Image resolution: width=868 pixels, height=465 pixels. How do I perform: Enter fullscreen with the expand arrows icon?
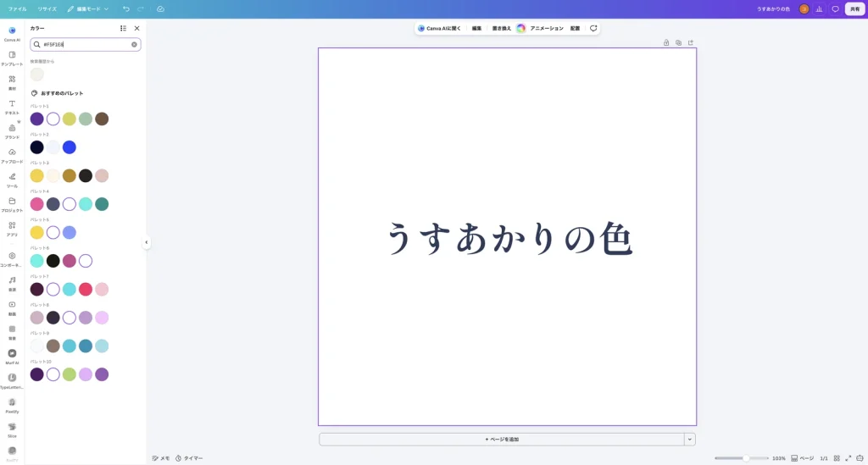(x=848, y=458)
